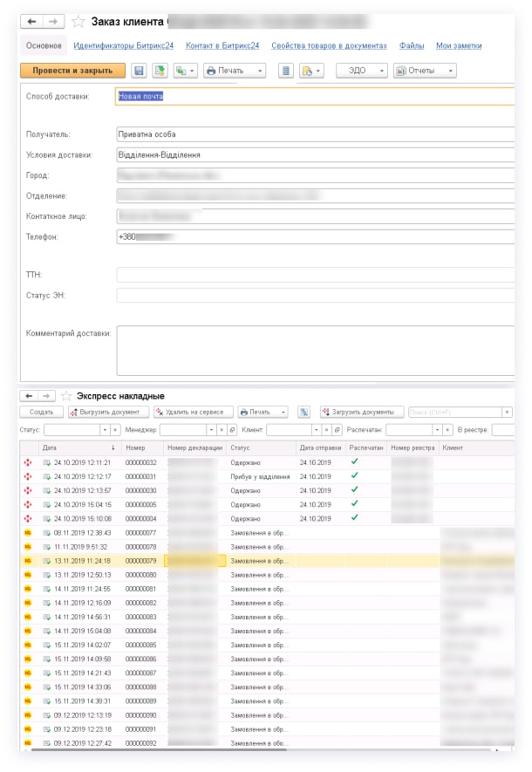Open the Менеджер selection form icon

click(232, 430)
